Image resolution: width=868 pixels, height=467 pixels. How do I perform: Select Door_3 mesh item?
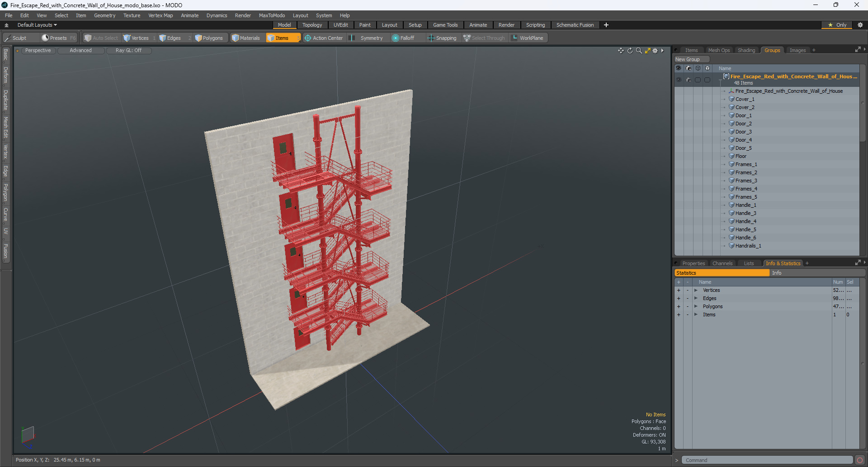743,132
